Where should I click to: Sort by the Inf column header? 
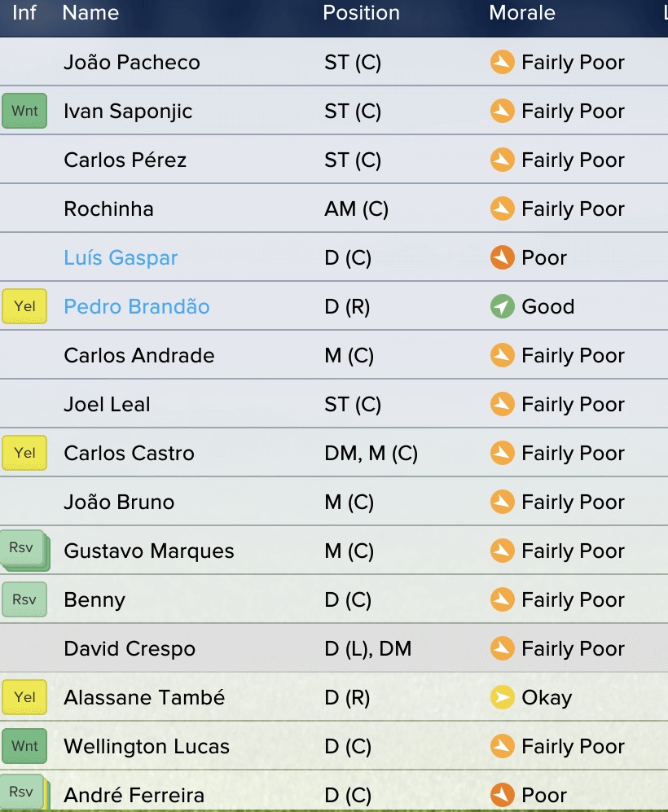24,12
